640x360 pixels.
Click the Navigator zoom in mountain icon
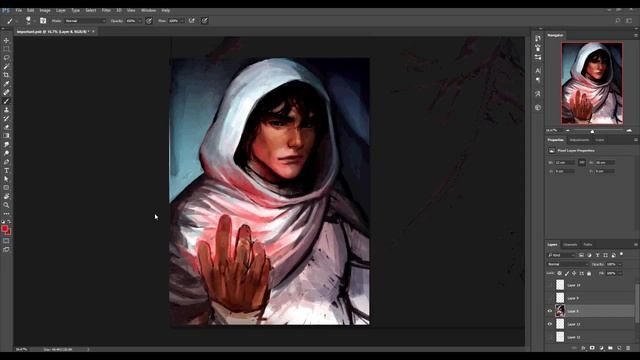point(629,131)
